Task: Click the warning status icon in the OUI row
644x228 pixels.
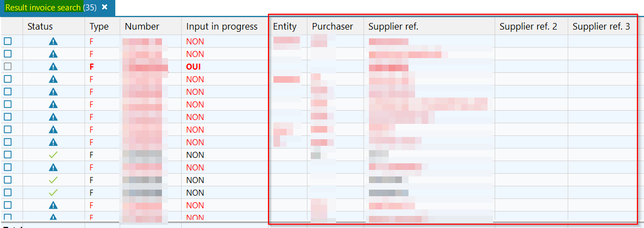Action: pyautogui.click(x=53, y=67)
